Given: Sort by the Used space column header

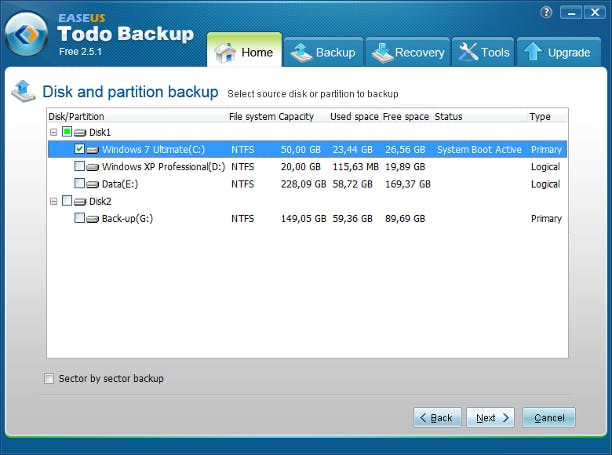Looking at the screenshot, I should [354, 116].
